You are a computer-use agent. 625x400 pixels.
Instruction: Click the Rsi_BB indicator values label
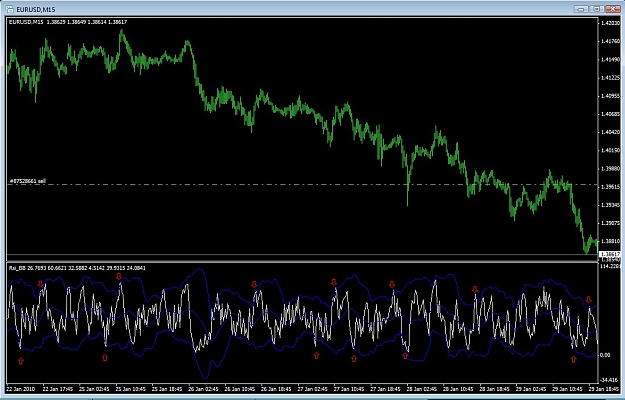[77, 268]
